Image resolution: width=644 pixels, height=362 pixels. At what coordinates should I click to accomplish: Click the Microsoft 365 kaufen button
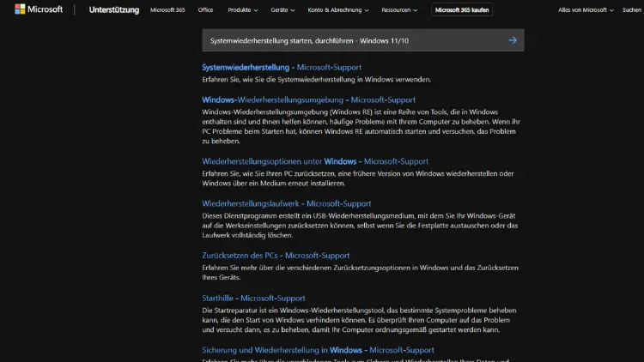pyautogui.click(x=462, y=9)
